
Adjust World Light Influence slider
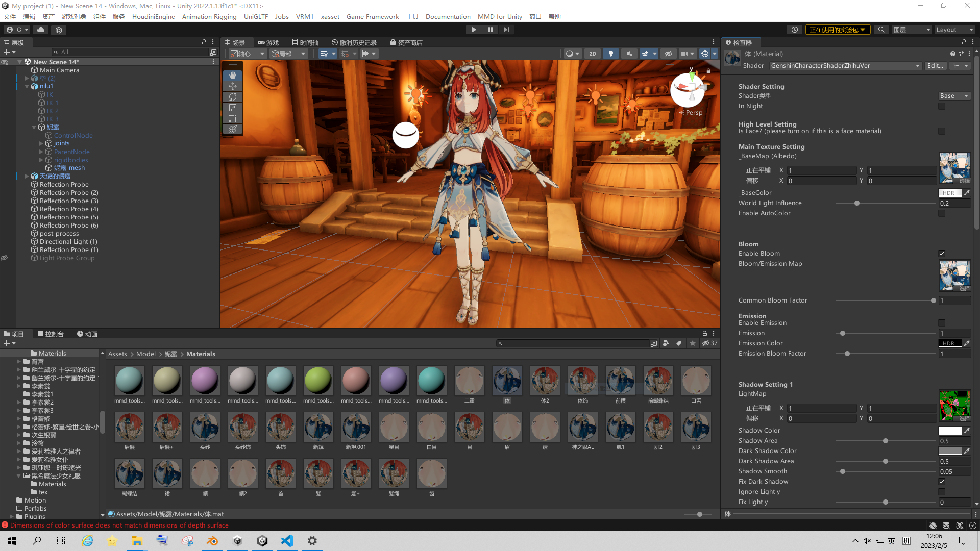click(885, 203)
